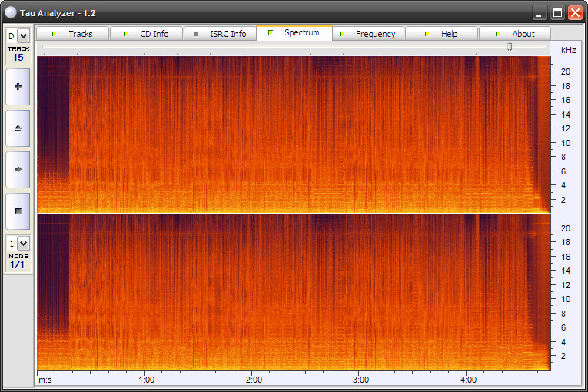Click the 2:00 mark on time axis
Viewport: 588px width, 392px height.
click(254, 380)
